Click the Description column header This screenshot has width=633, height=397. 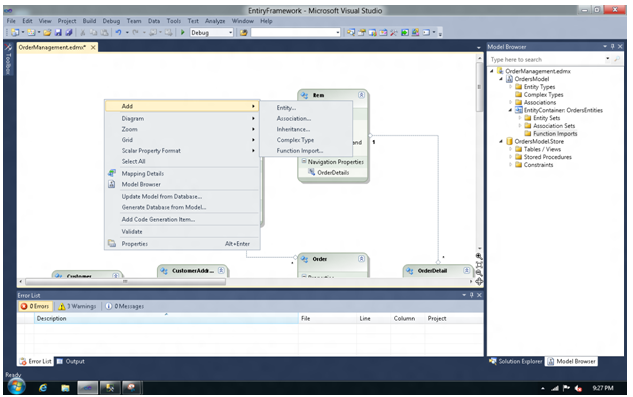coord(166,319)
